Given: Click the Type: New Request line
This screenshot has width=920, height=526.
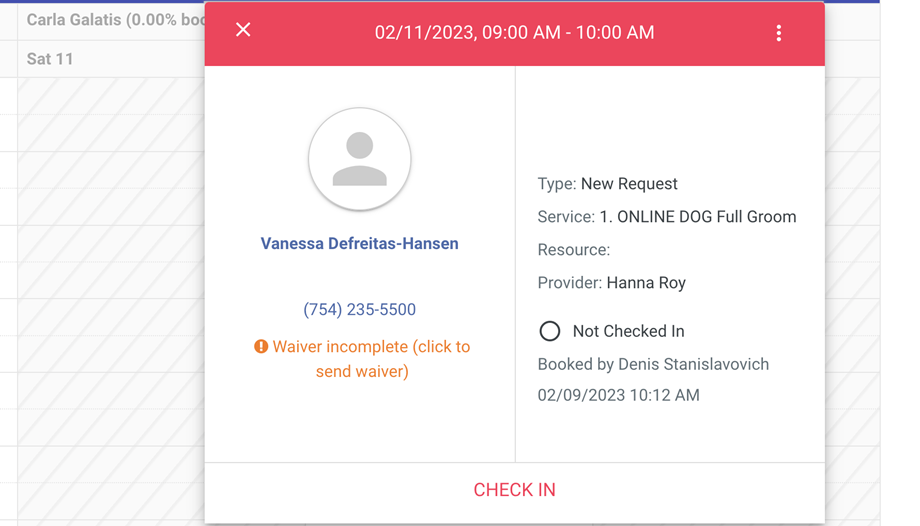Looking at the screenshot, I should point(607,184).
